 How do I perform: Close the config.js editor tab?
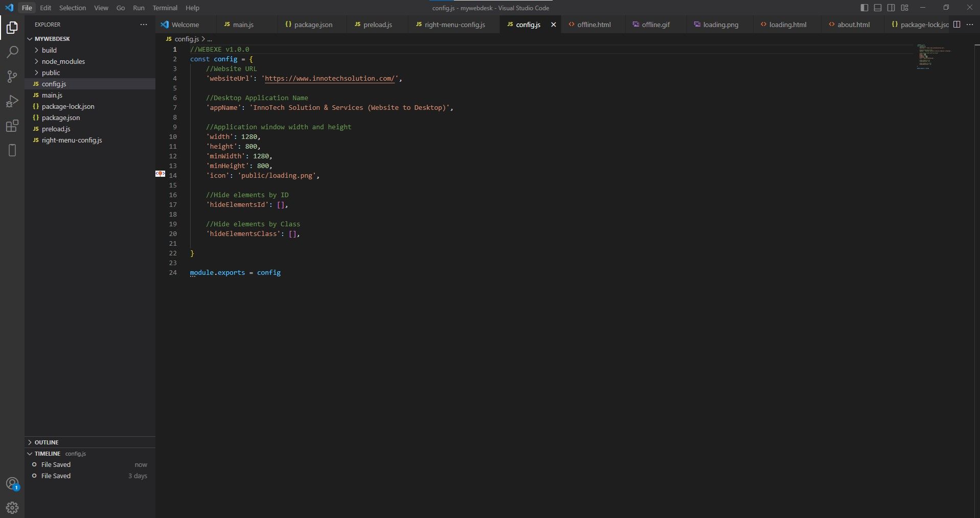[x=553, y=25]
